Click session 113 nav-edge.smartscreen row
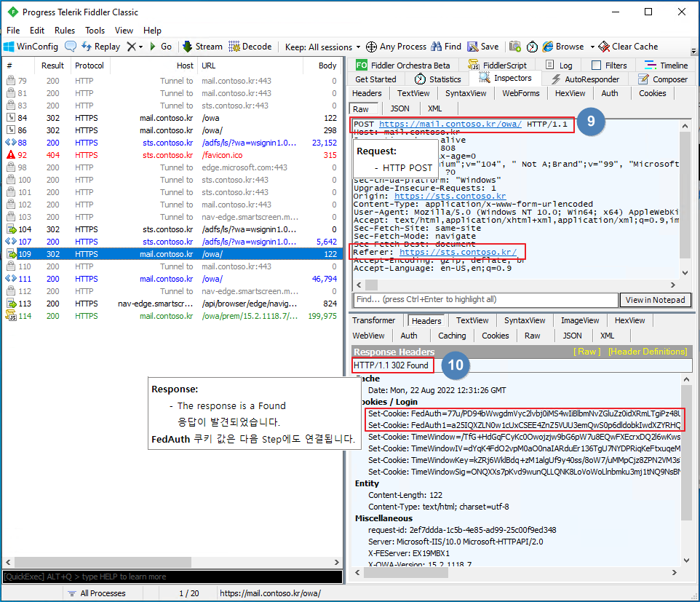This screenshot has width=700, height=602. tap(172, 304)
